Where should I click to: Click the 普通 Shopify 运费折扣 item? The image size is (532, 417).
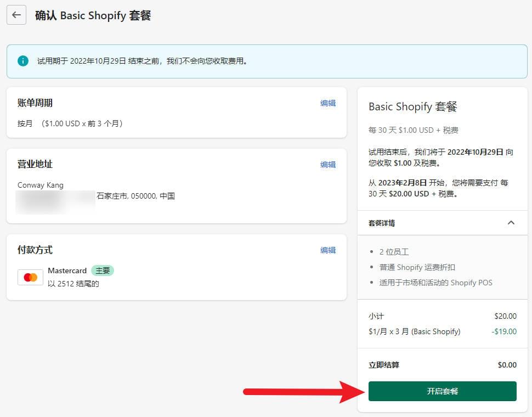[x=417, y=267]
